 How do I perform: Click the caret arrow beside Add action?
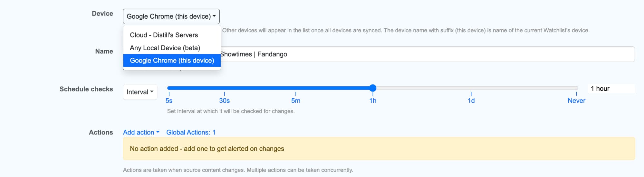point(158,132)
